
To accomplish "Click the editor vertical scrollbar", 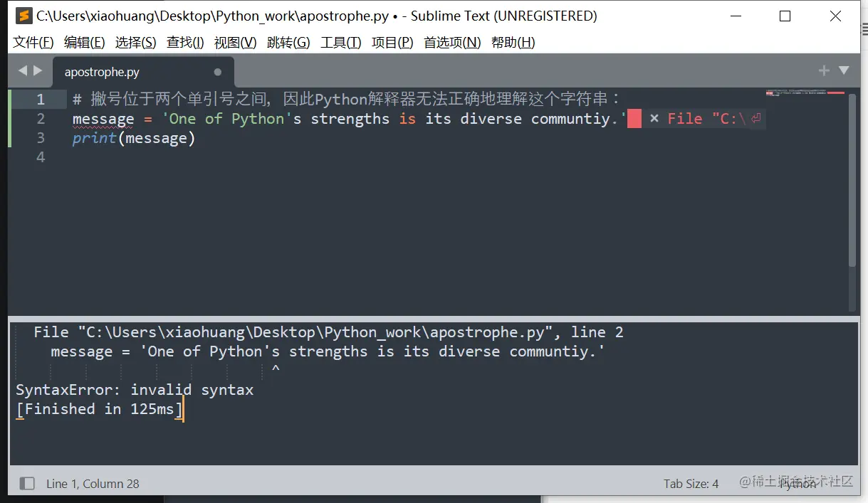I will (x=852, y=181).
